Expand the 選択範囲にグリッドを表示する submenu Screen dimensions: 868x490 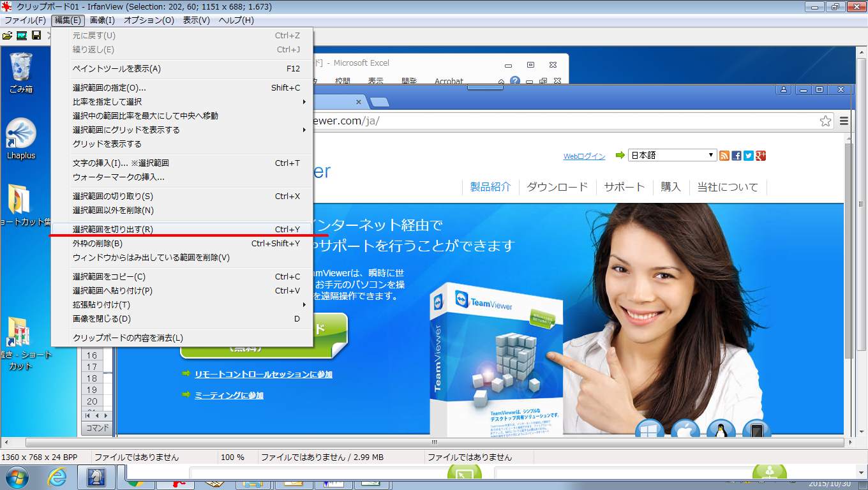[x=182, y=130]
